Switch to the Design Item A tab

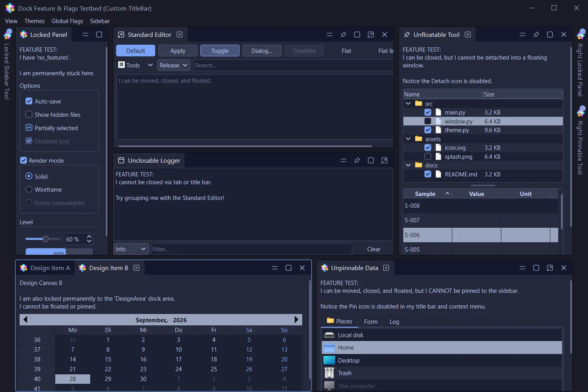click(45, 268)
